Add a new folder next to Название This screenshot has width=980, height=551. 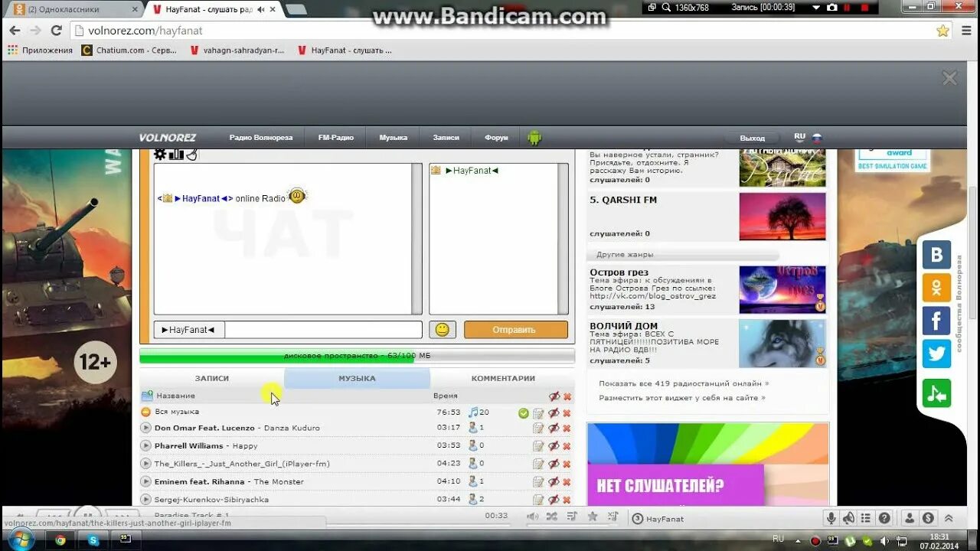point(147,396)
